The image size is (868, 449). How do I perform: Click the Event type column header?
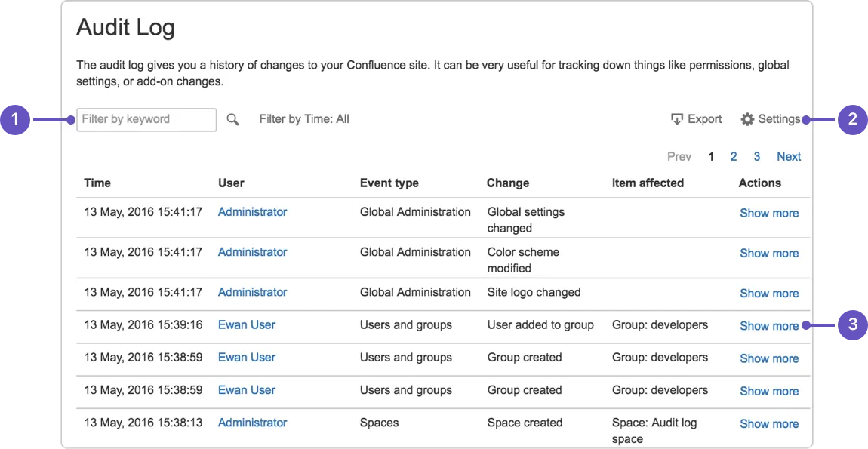[x=389, y=183]
